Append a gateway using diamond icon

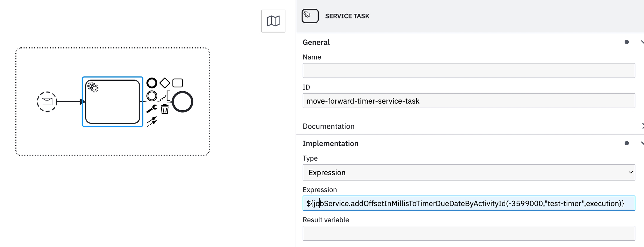coord(165,83)
